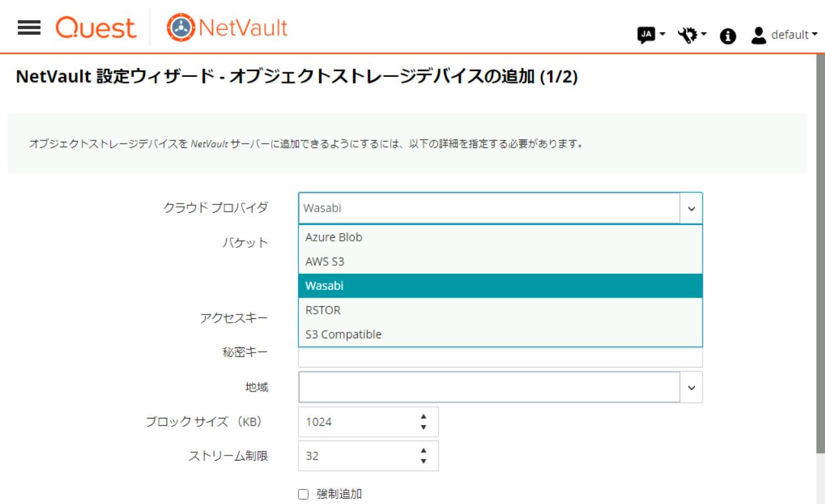The height and width of the screenshot is (504, 825).
Task: Choose AWS S3 provider option
Action: [x=325, y=261]
